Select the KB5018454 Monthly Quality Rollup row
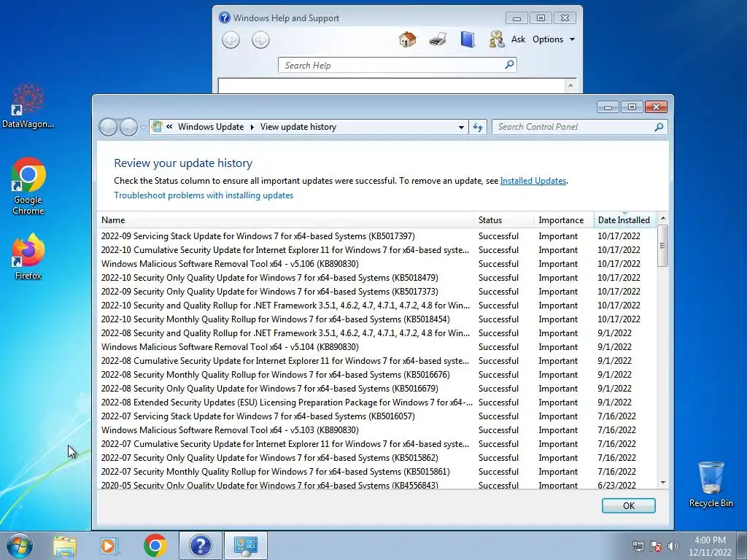The width and height of the screenshot is (747, 560). pos(376,319)
